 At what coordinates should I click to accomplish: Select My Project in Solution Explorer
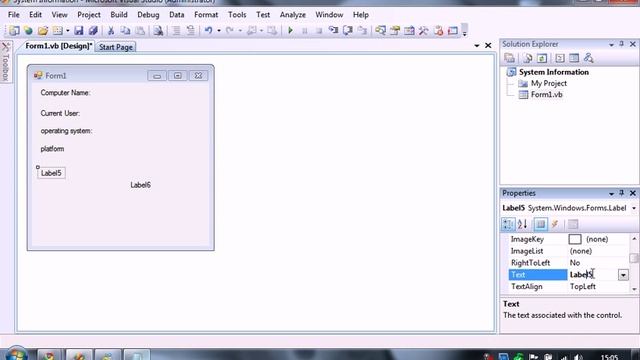tap(549, 83)
